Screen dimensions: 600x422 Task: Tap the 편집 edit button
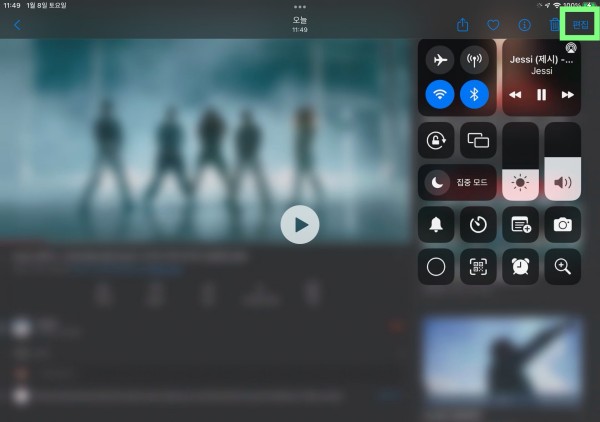coord(580,25)
